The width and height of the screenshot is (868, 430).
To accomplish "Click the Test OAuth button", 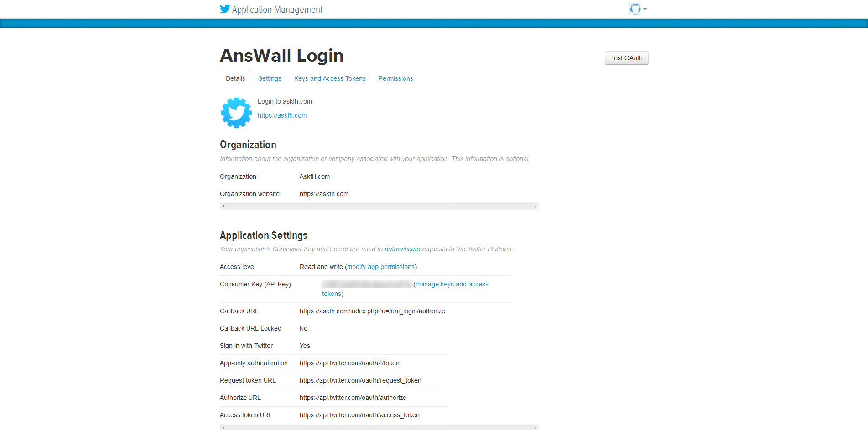I will 626,58.
